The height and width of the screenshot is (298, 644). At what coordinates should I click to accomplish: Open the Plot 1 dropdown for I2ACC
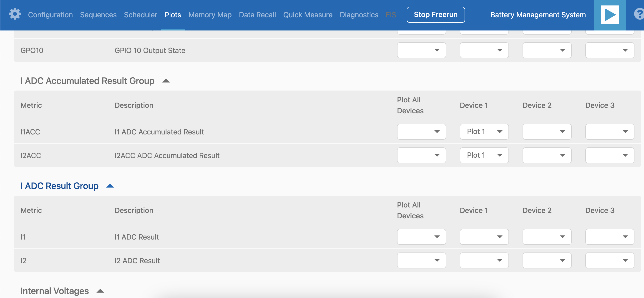pyautogui.click(x=484, y=155)
